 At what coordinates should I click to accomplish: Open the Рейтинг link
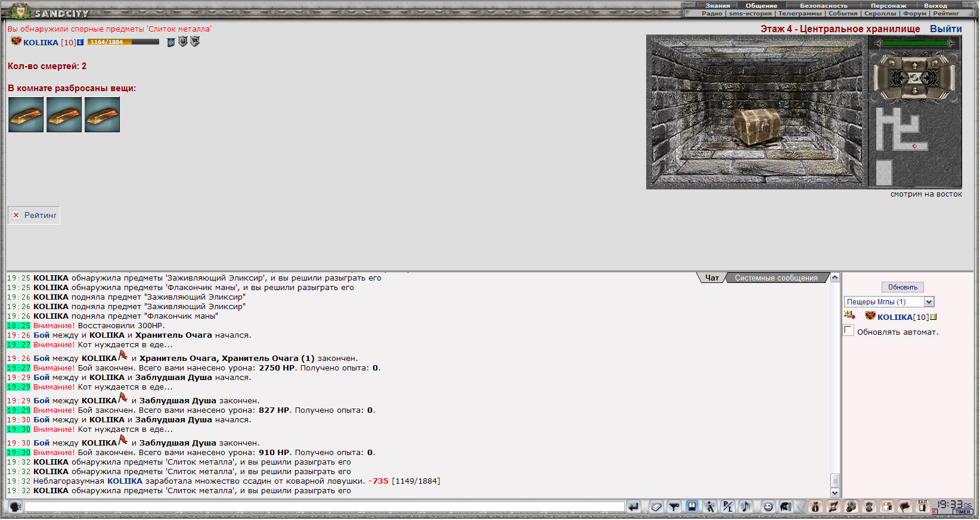(41, 215)
